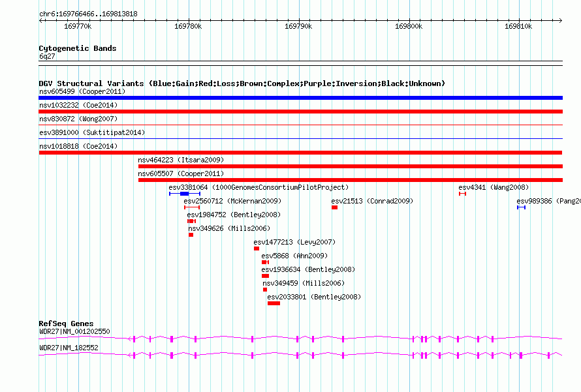The width and height of the screenshot is (581, 392).
Task: Click the 169810k ruler label
Action: [518, 26]
